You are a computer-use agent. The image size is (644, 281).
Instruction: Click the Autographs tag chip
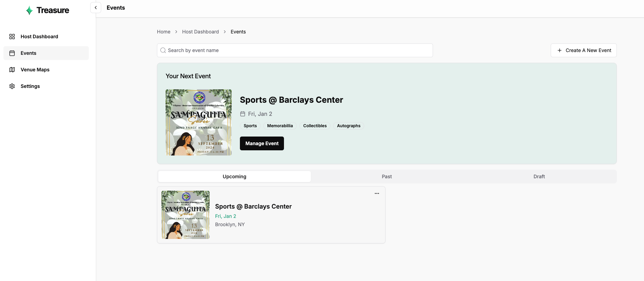(349, 126)
